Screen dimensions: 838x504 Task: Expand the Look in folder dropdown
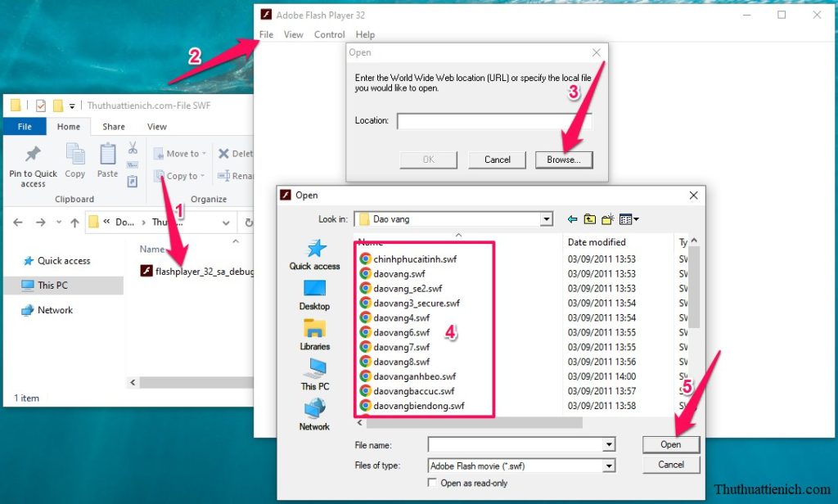coord(546,219)
